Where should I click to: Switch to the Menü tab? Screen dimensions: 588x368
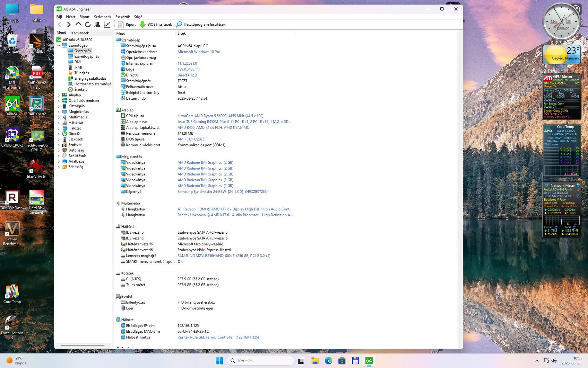click(x=61, y=33)
